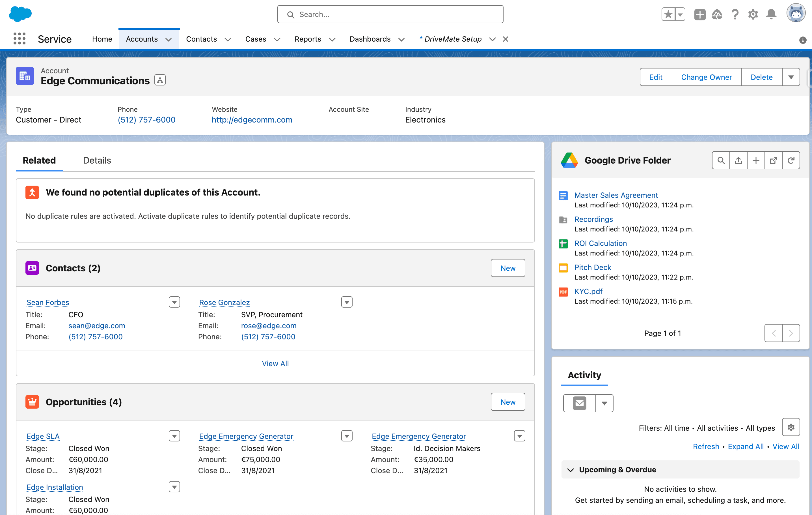Open more record actions dropdown beside Delete

coord(791,77)
